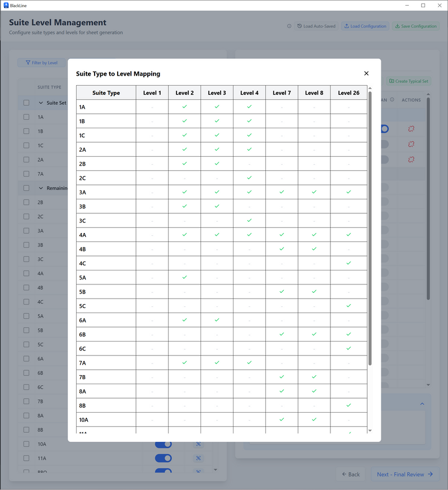Click the Load Auto-Saved button
The width and height of the screenshot is (448, 490).
[316, 26]
